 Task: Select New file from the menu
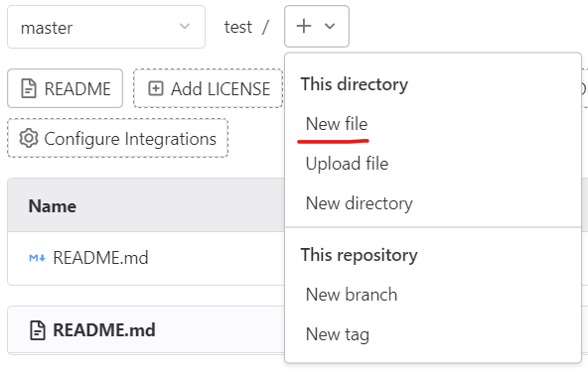point(337,124)
